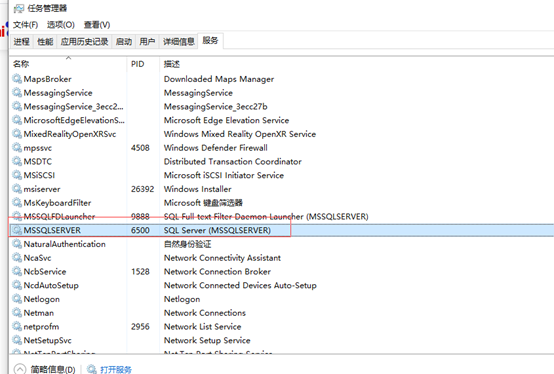The width and height of the screenshot is (554, 374).
Task: Click the gear icon for MicrosoftEdgeElevationS...
Action: (x=17, y=120)
